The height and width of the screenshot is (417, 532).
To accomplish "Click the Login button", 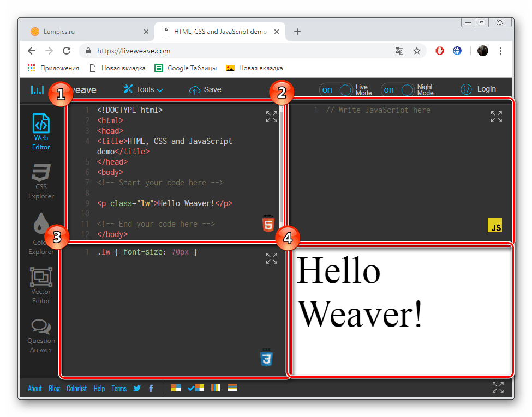I will click(479, 89).
